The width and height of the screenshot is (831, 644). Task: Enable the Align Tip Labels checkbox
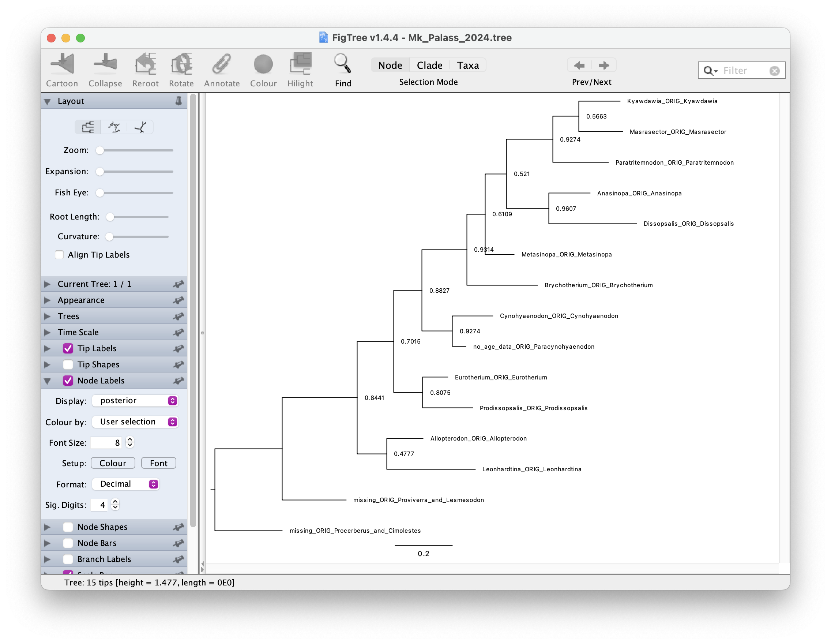(59, 255)
